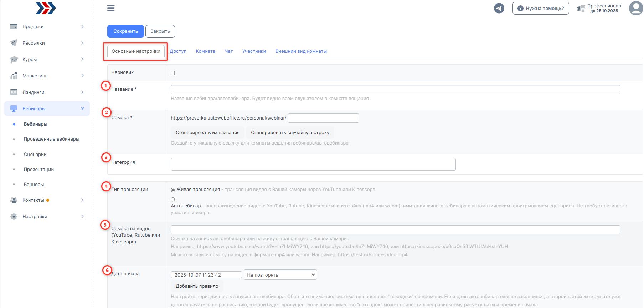Click the Telegram icon in header
644x308 pixels.
pyautogui.click(x=499, y=8)
